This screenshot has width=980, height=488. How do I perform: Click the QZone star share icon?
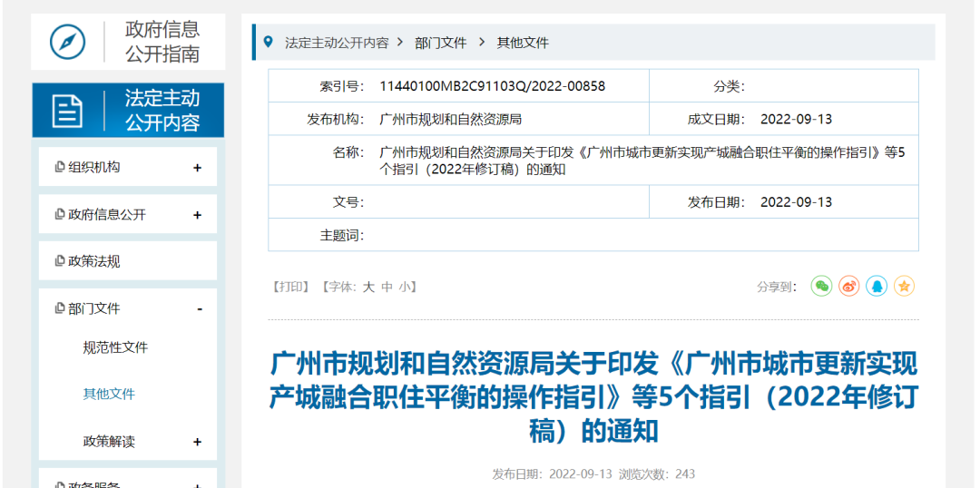tap(904, 287)
